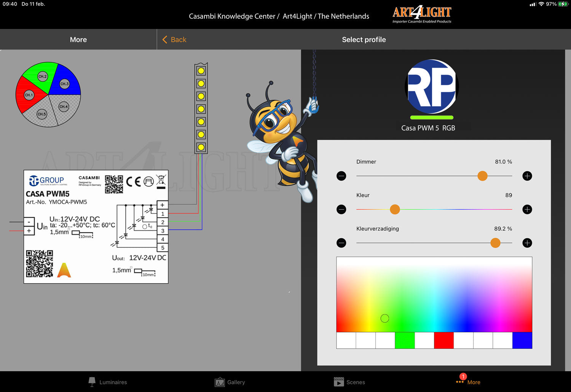
Task: Click the Art4Light logo in header
Action: (422, 14)
